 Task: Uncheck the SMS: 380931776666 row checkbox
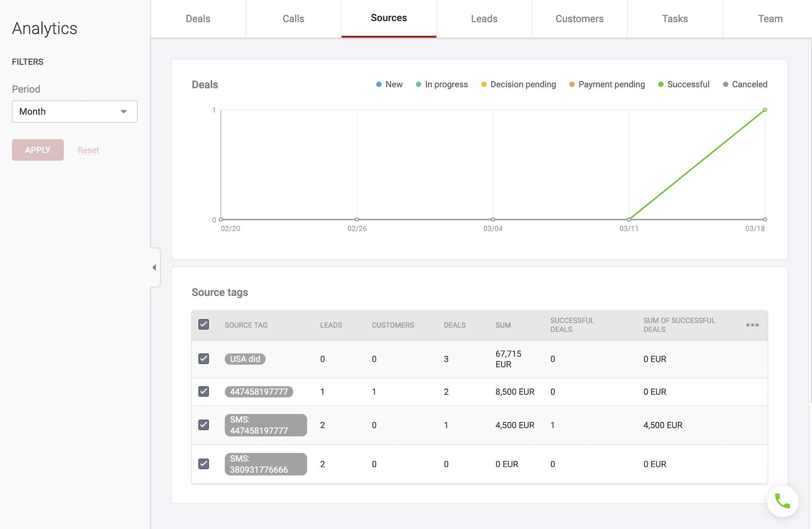204,464
